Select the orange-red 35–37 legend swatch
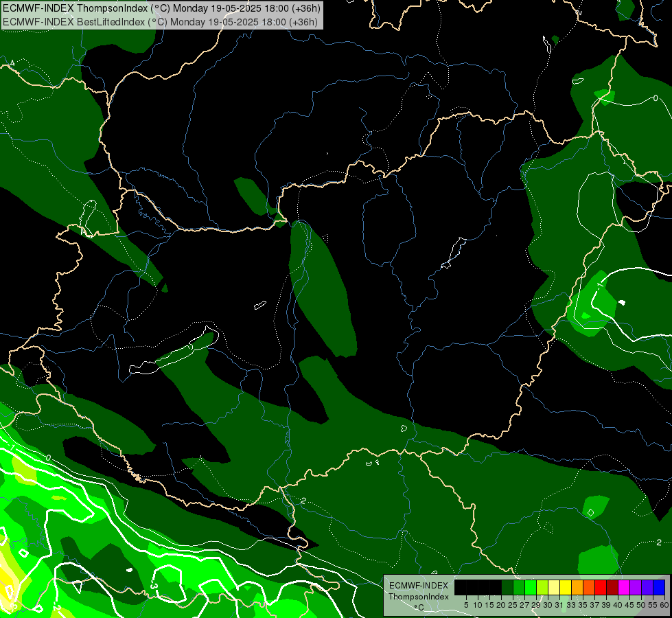 (589, 587)
